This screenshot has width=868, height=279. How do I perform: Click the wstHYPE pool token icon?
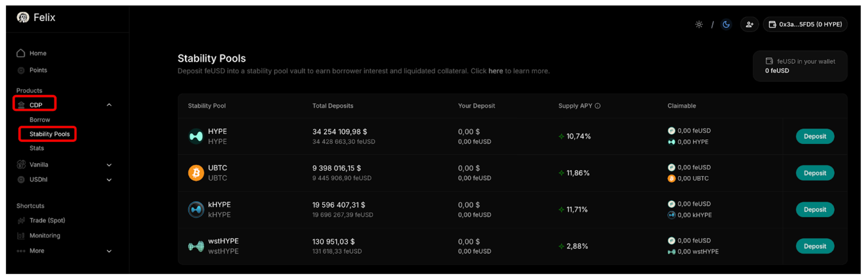coord(196,246)
